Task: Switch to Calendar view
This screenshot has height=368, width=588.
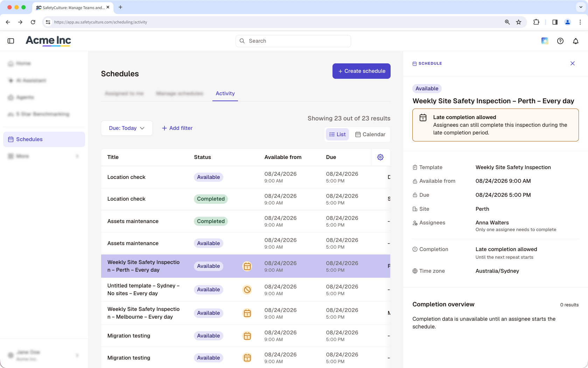Action: tap(370, 134)
